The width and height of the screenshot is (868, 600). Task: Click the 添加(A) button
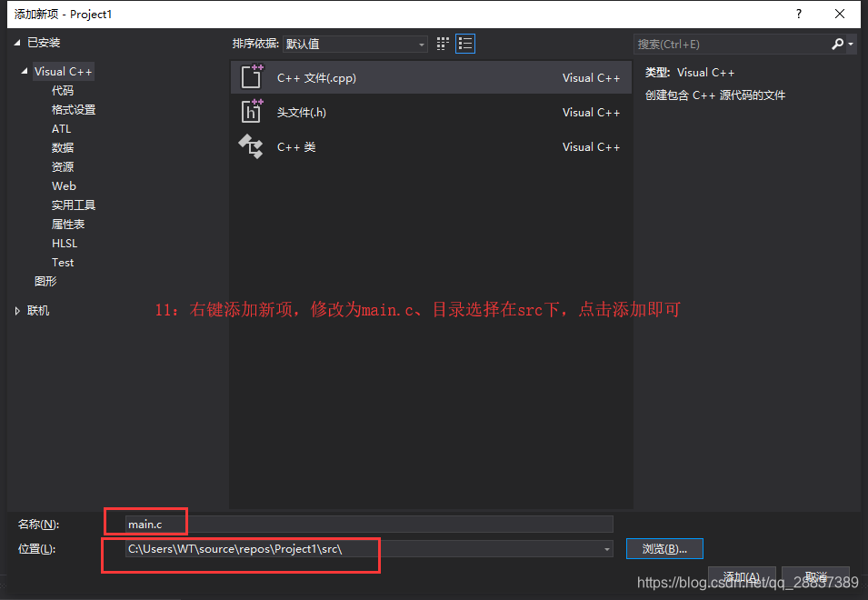742,576
